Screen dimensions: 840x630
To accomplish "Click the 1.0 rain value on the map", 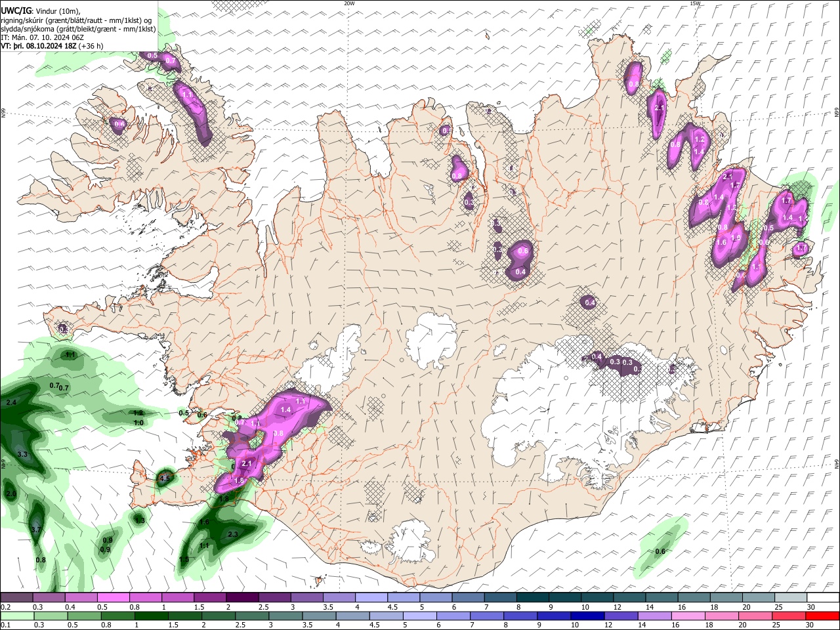I will click(x=138, y=423).
